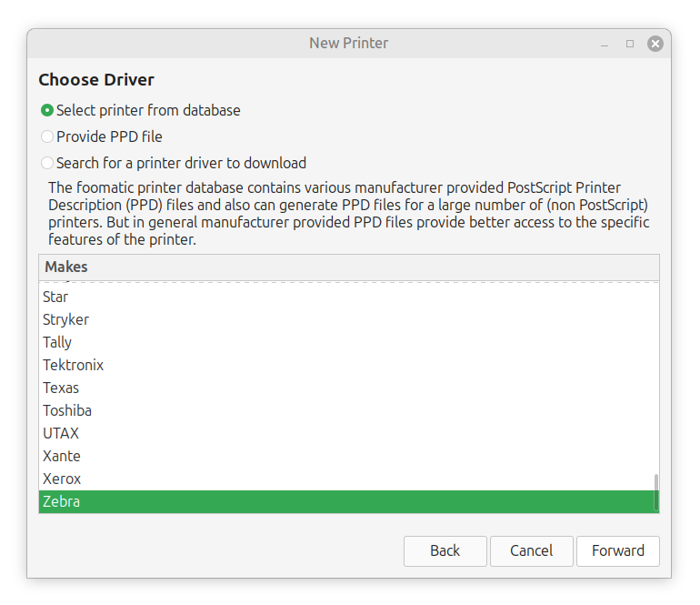
Task: Choose UTAX in the Makes list
Action: (x=61, y=433)
